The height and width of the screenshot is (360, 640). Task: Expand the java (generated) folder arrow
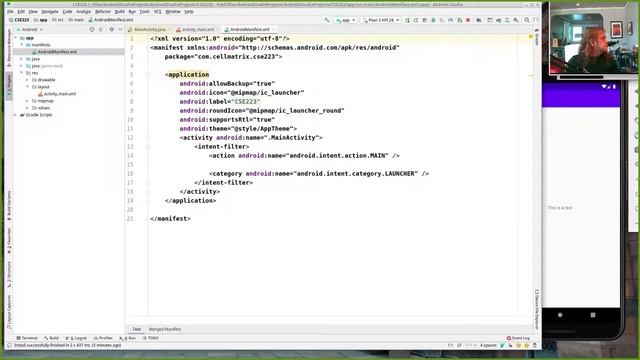22,66
